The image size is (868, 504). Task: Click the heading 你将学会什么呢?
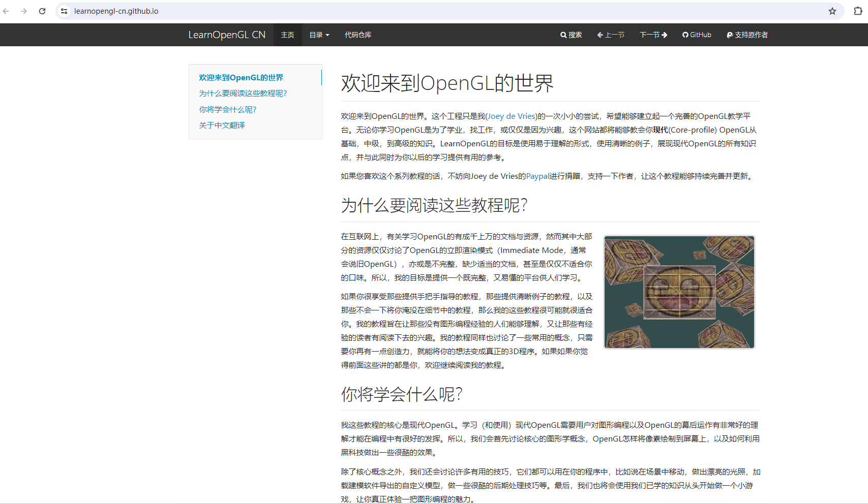402,394
